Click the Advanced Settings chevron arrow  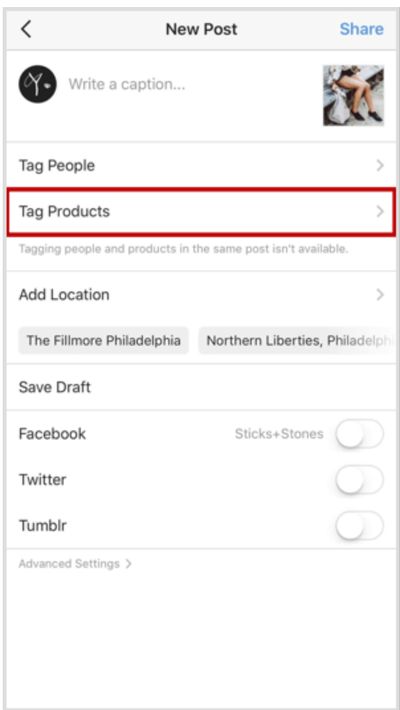pos(128,564)
